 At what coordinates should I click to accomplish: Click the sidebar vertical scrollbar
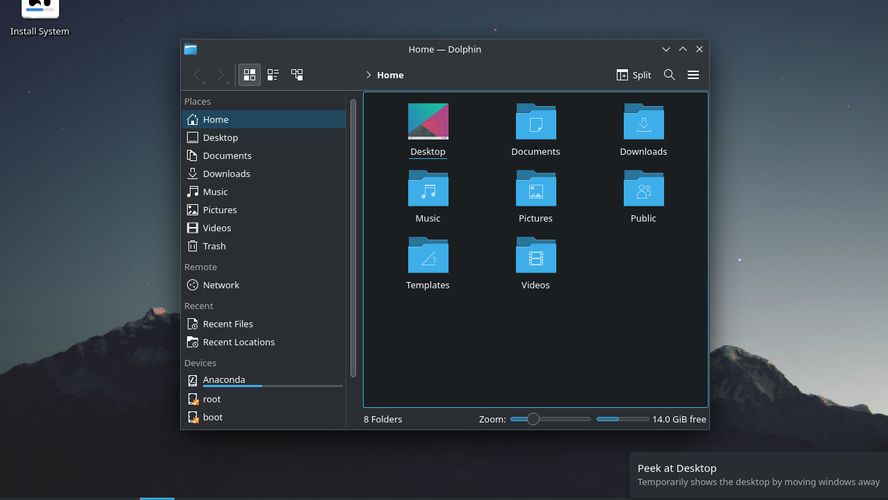(353, 238)
